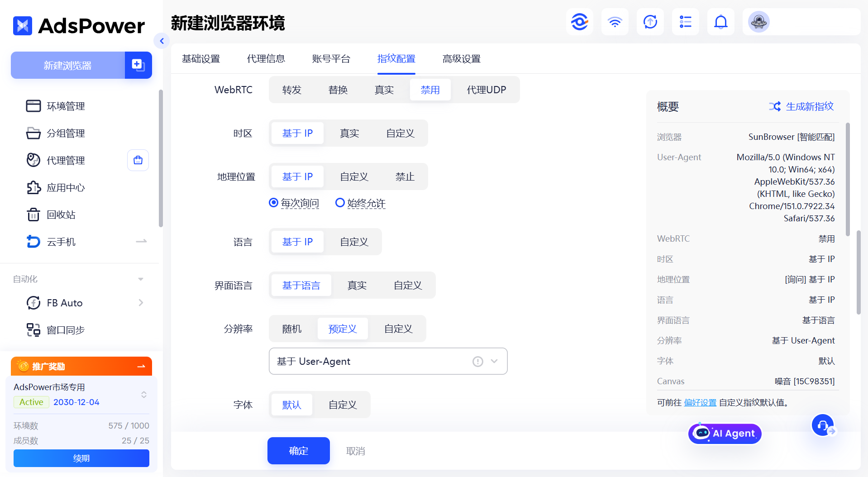Open customer support headset icon

pos(823,425)
